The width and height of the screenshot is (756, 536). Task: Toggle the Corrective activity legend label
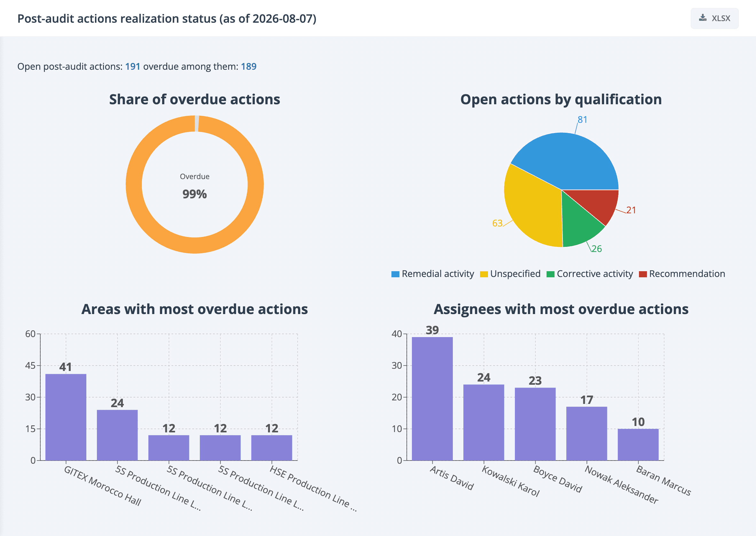595,274
